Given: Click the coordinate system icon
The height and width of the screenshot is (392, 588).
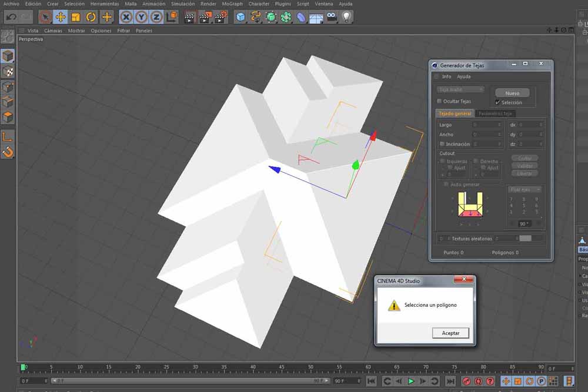Looking at the screenshot, I should coord(172,17).
